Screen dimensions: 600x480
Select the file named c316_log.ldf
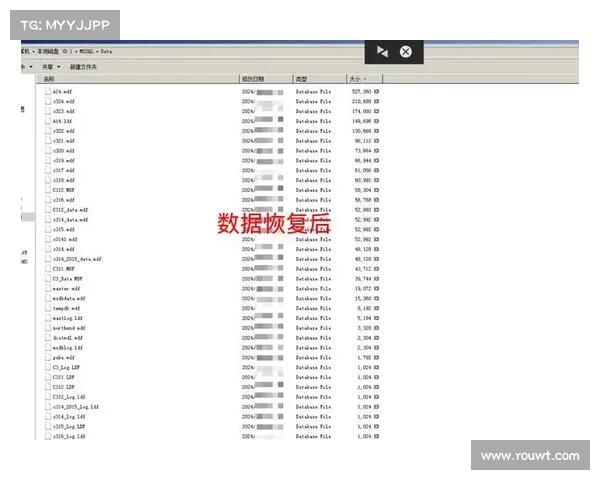pos(69,436)
